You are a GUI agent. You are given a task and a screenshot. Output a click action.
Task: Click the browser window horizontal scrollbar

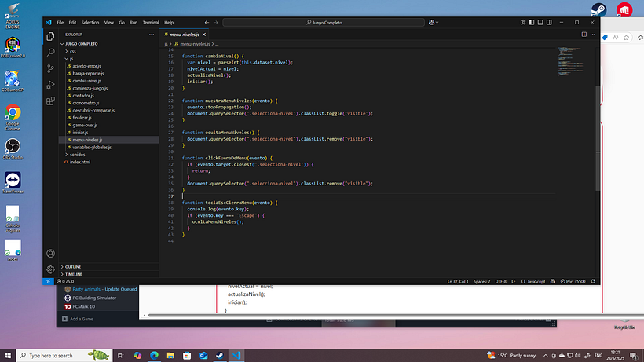point(394,315)
